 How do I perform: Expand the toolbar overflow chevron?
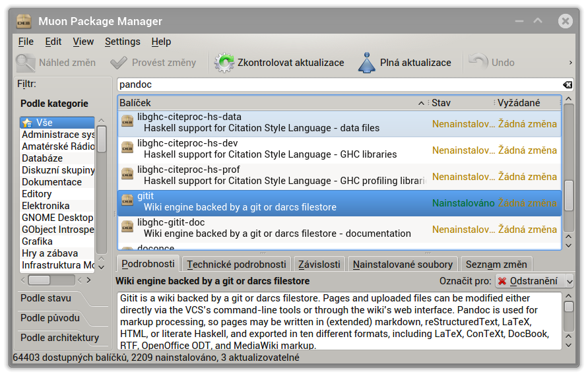point(570,63)
